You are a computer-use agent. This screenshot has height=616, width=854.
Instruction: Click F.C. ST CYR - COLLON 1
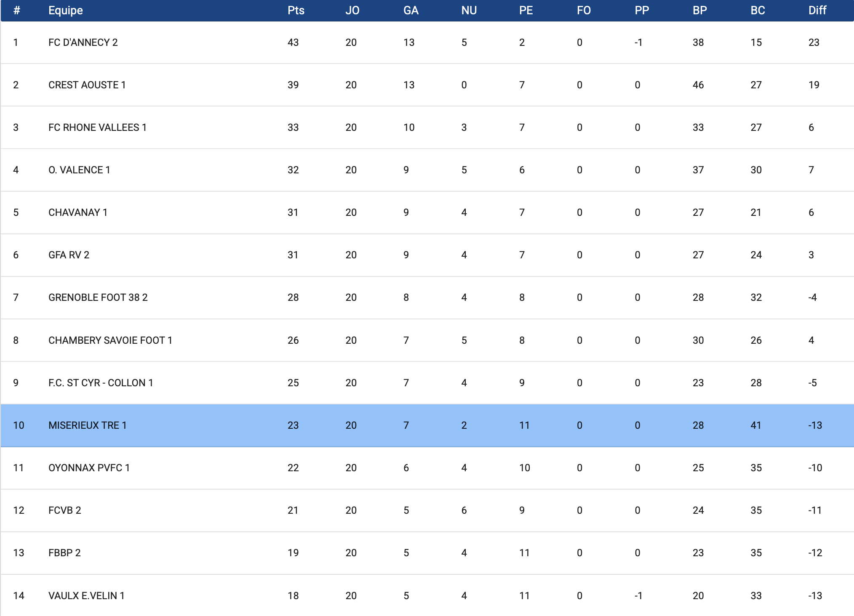(x=101, y=383)
